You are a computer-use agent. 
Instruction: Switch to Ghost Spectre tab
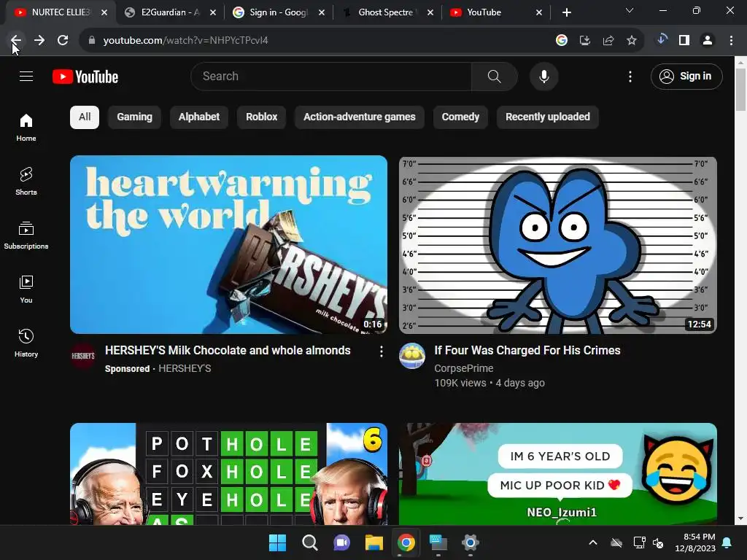(x=385, y=12)
